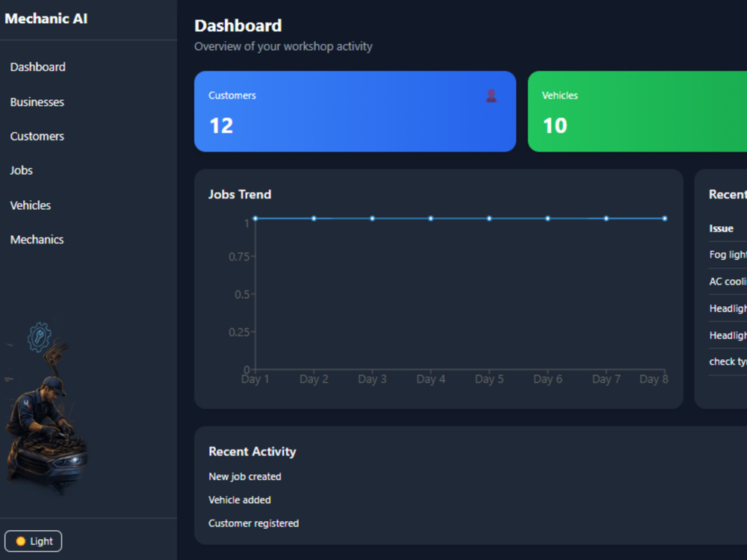Click the 0.5 y-axis label
Image resolution: width=747 pixels, height=560 pixels.
point(242,295)
